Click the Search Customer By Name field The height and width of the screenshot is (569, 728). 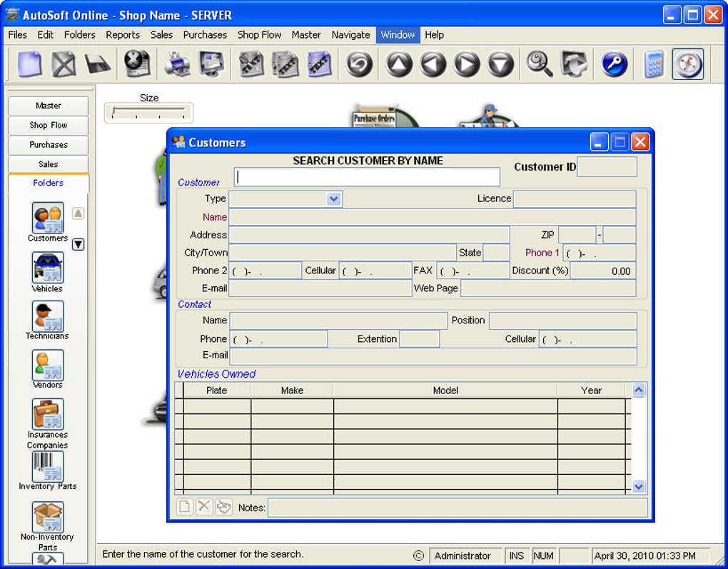[367, 177]
